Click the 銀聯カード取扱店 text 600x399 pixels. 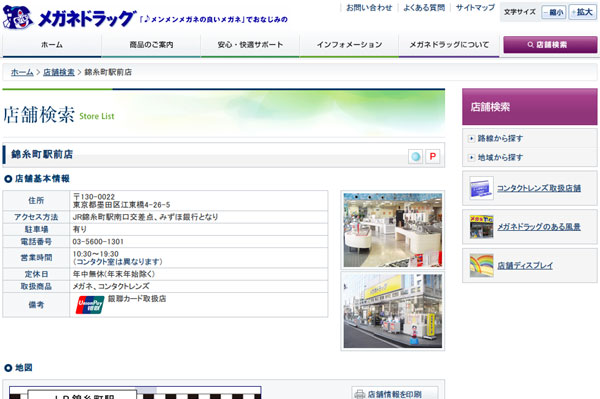click(x=137, y=299)
